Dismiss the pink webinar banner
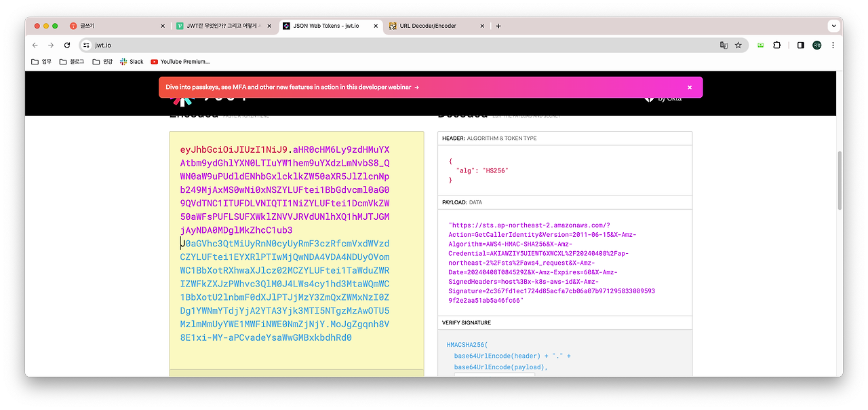 click(690, 87)
